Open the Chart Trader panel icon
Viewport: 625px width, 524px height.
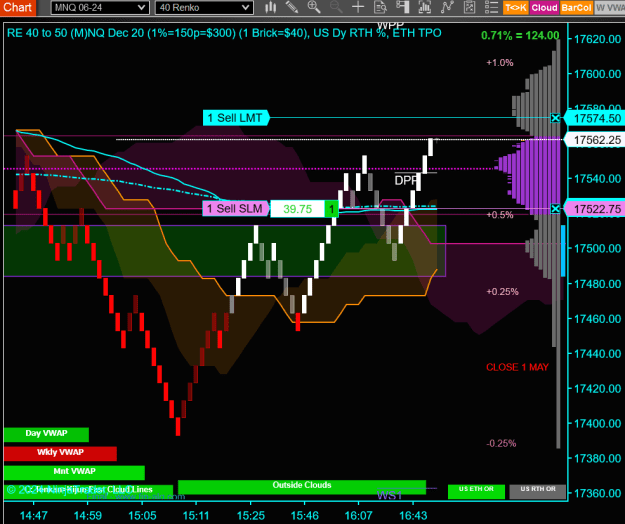403,7
